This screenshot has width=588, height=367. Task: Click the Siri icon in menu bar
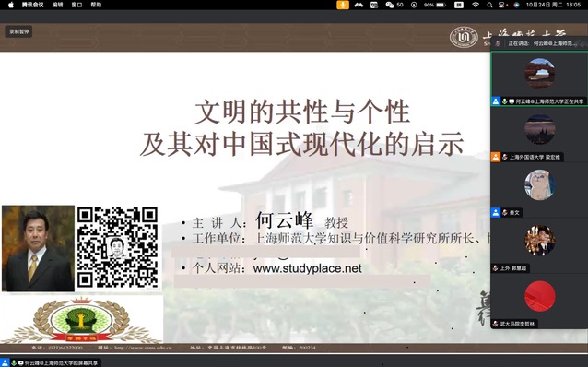click(517, 5)
